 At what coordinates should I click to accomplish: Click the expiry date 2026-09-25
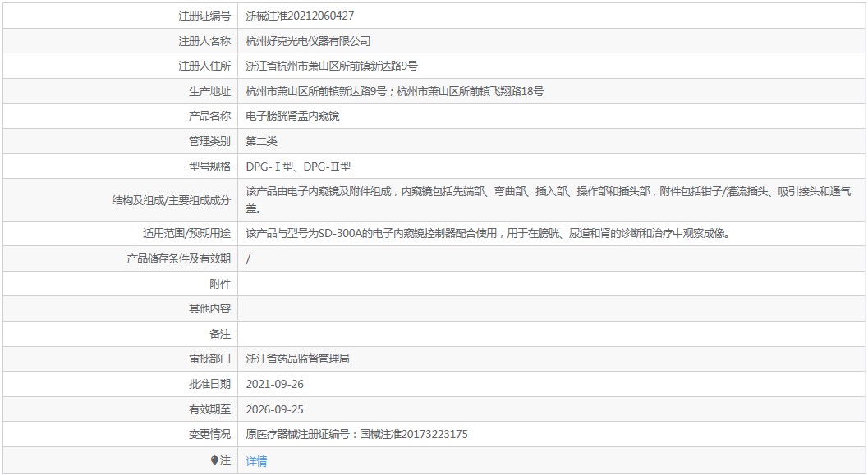274,409
